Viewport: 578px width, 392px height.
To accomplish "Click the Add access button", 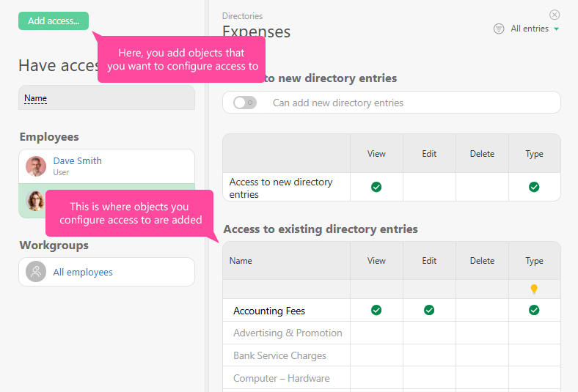I will tap(54, 21).
